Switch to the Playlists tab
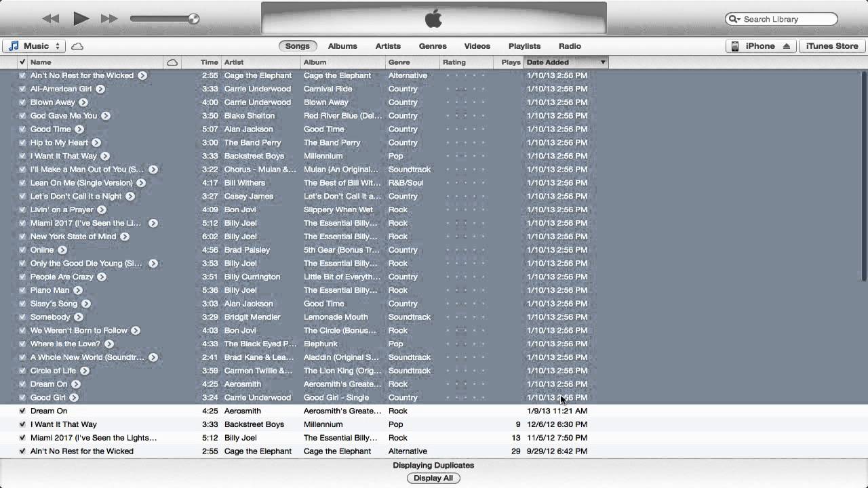Screen dimensions: 868x488 click(524, 46)
